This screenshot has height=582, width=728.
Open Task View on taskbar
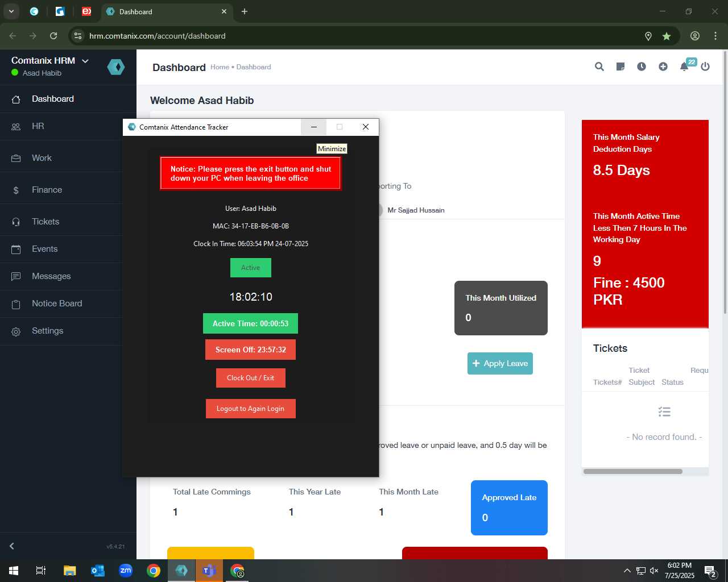tap(41, 571)
